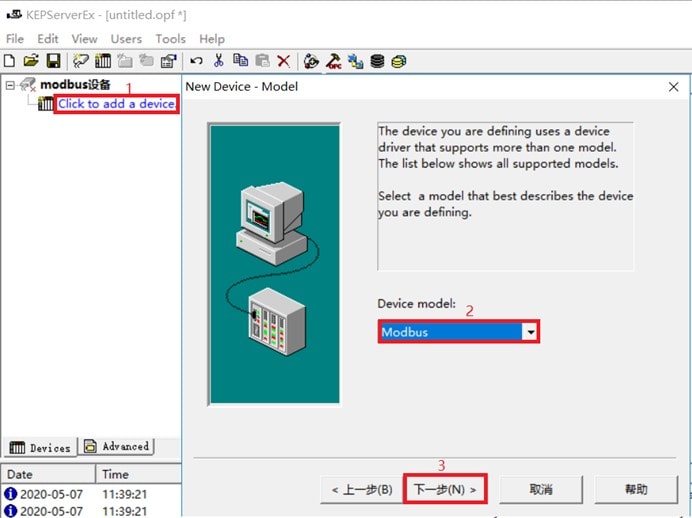Click the 'Click to add a device' link
Viewport: 692px width, 518px height.
(117, 104)
